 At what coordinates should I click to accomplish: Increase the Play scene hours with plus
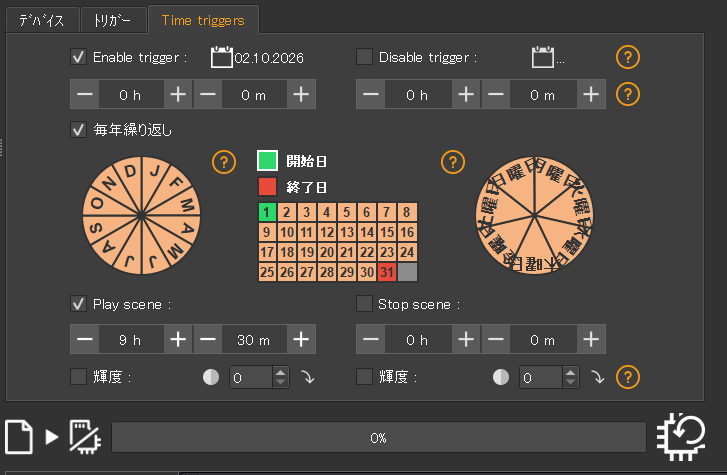tap(178, 339)
